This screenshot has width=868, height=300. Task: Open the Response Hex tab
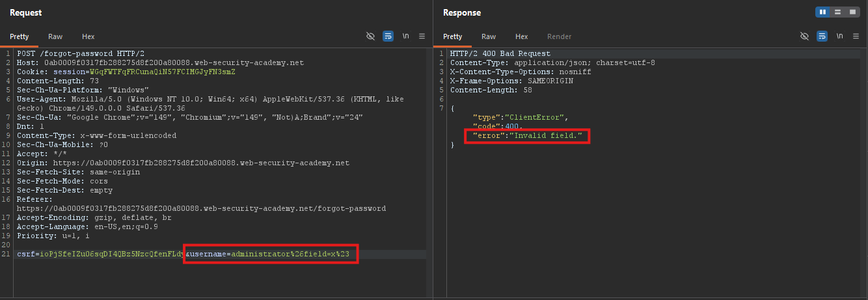click(x=521, y=37)
